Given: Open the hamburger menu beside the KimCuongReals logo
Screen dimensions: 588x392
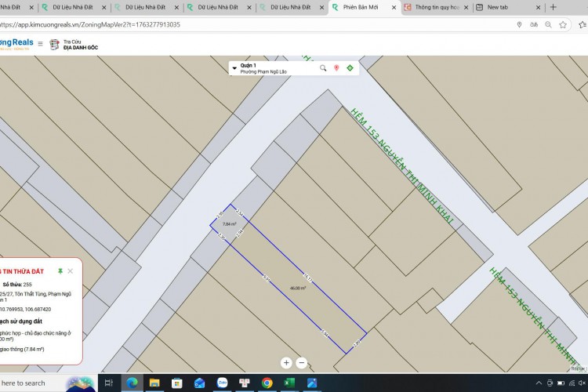Looking at the screenshot, I should 40,44.
